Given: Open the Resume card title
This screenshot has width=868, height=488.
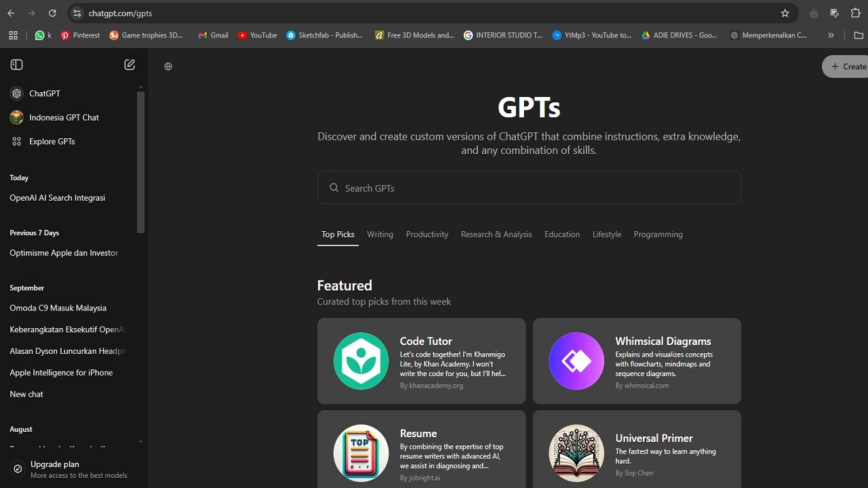Looking at the screenshot, I should [x=418, y=434].
